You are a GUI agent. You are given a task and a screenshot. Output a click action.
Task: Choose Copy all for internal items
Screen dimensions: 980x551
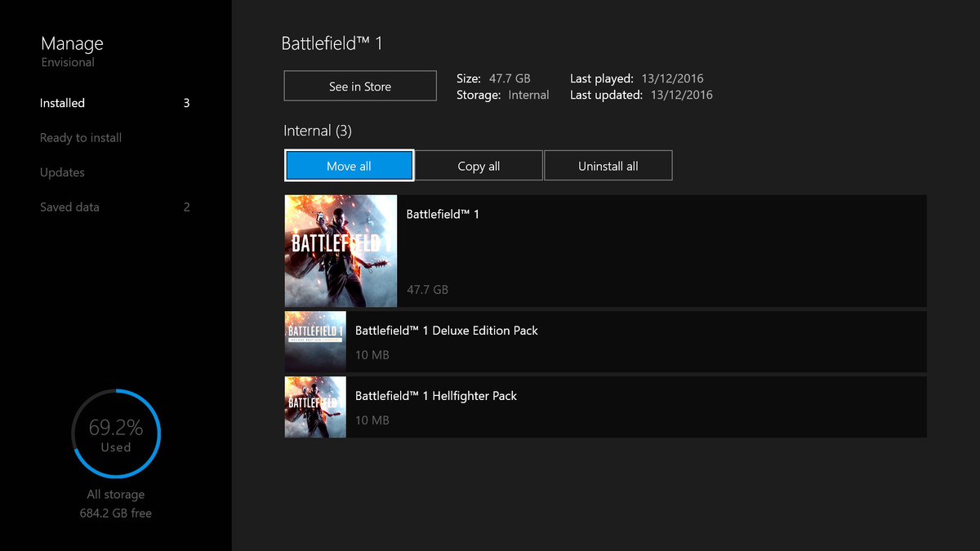479,166
